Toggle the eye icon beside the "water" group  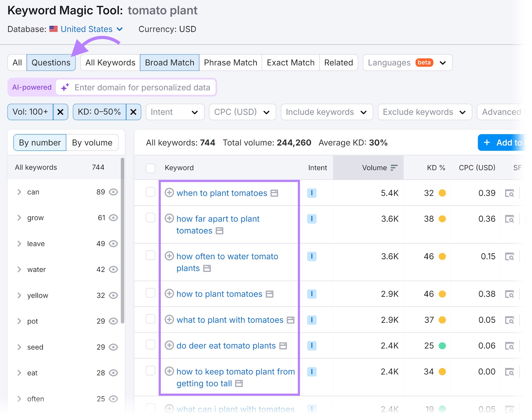(113, 270)
